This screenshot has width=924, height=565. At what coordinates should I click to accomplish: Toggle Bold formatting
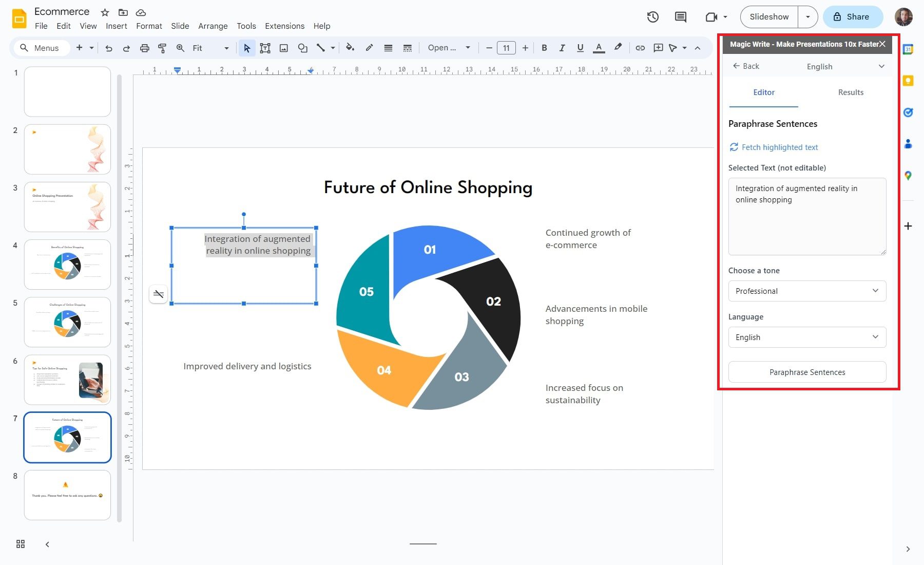coord(544,48)
